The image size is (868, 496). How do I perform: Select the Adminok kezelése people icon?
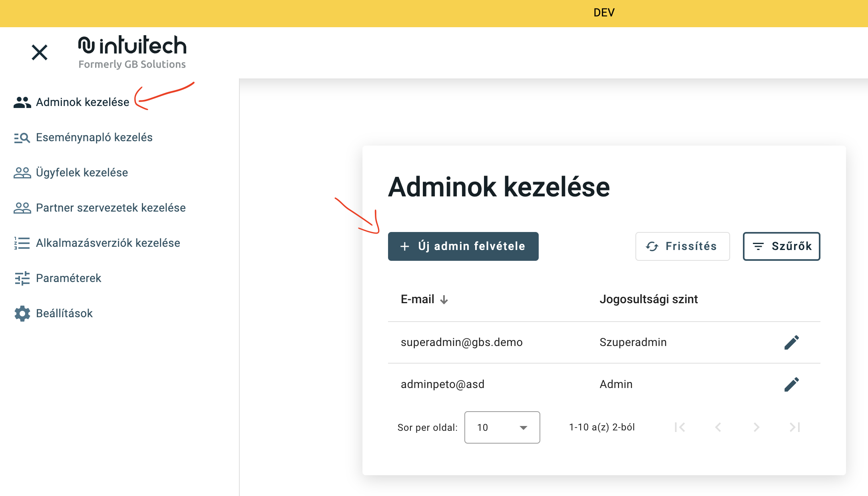pyautogui.click(x=22, y=102)
